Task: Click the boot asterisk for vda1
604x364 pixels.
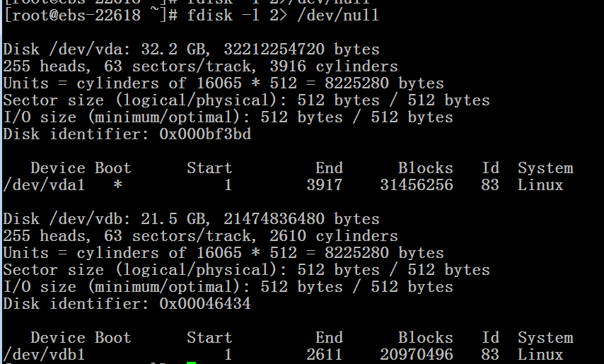Action: point(117,185)
